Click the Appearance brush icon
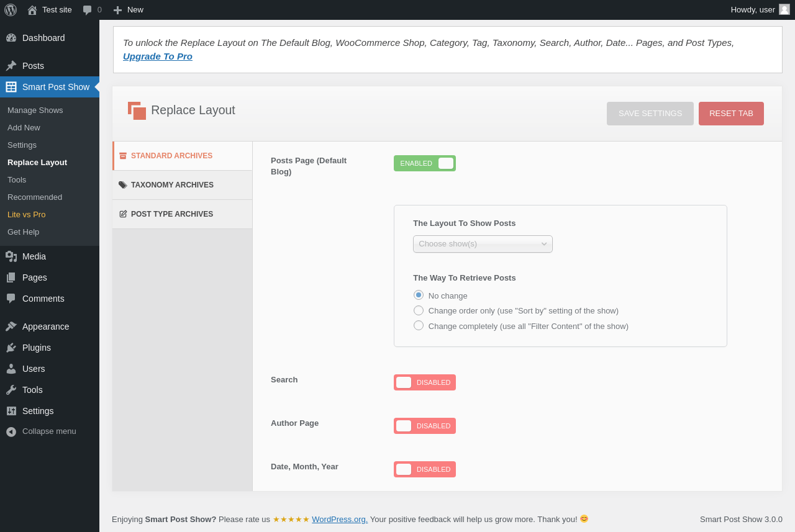The height and width of the screenshot is (532, 795). pos(11,327)
